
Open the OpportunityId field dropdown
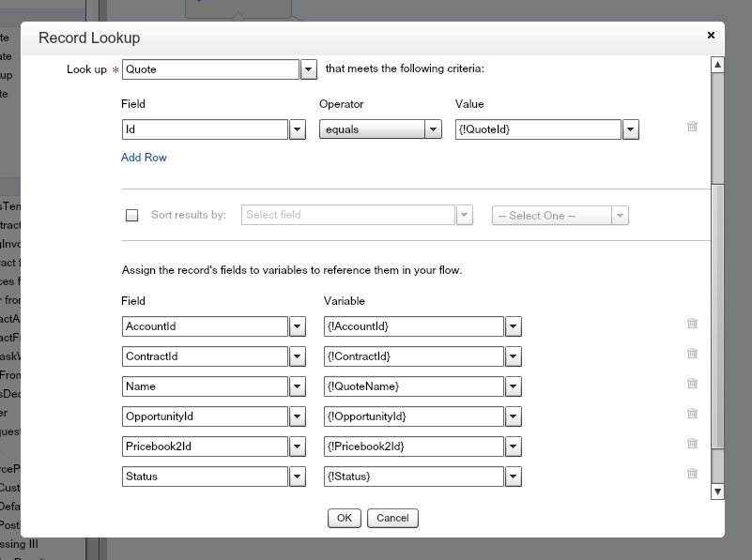pyautogui.click(x=298, y=416)
